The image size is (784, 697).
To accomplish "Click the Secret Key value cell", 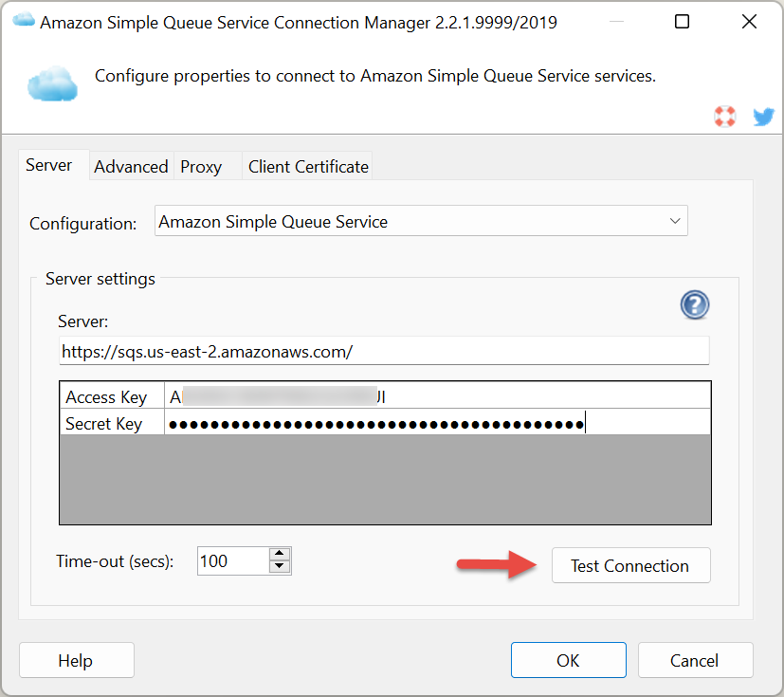I will click(437, 424).
